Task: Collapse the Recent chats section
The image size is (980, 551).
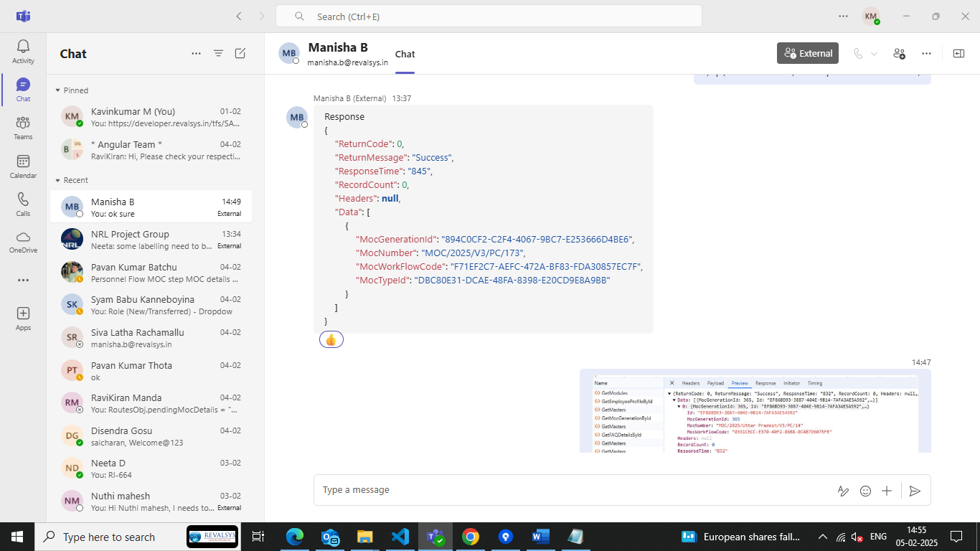Action: coord(58,180)
